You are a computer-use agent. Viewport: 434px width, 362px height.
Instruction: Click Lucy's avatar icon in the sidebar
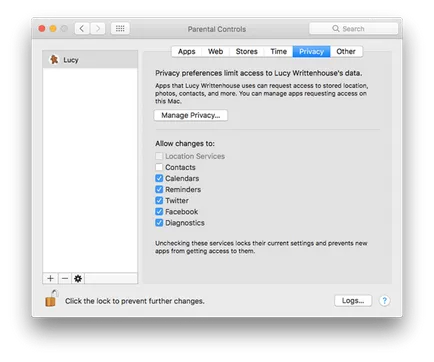coord(54,60)
